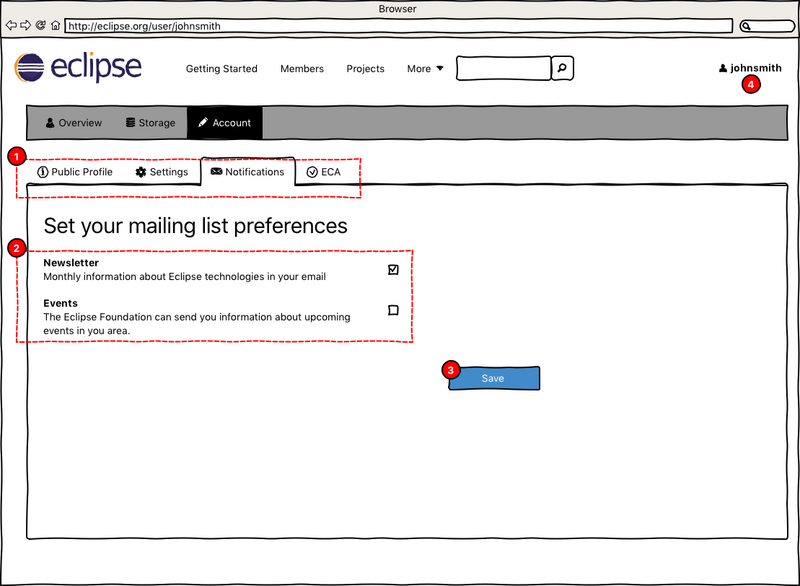Select the Notifications tab
The width and height of the screenshot is (800, 586).
click(x=248, y=172)
